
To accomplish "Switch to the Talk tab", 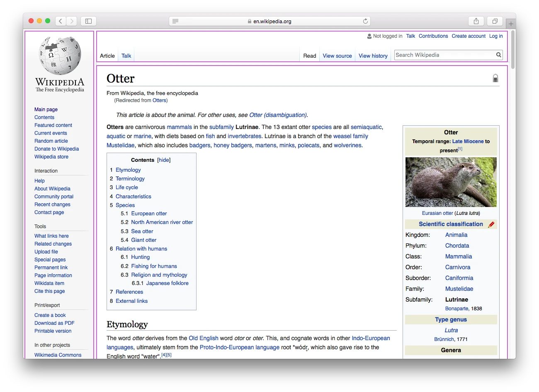I will [126, 55].
